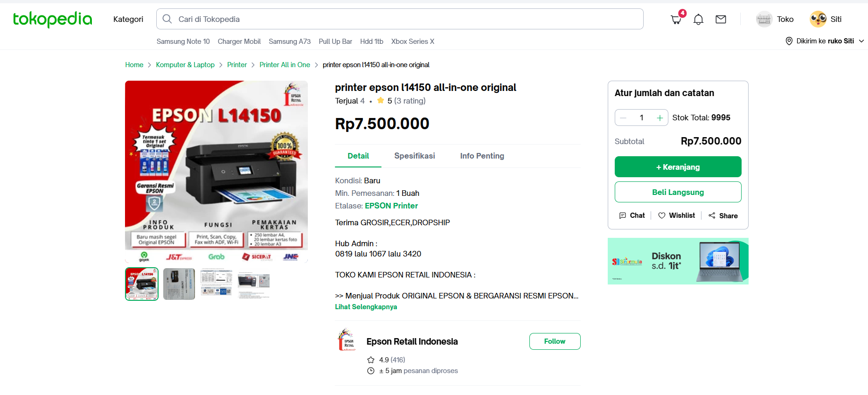Screen dimensions: 868x395
Task: Click the + Keranjang button
Action: pos(678,167)
